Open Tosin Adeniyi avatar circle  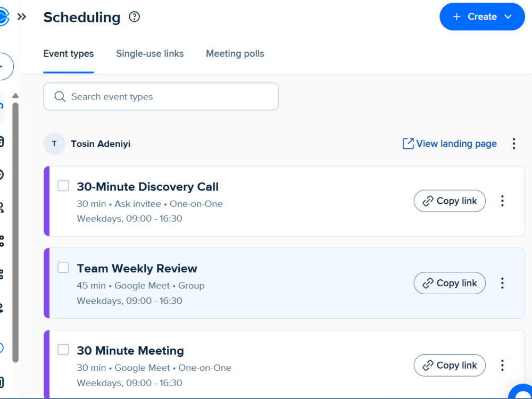tap(54, 144)
